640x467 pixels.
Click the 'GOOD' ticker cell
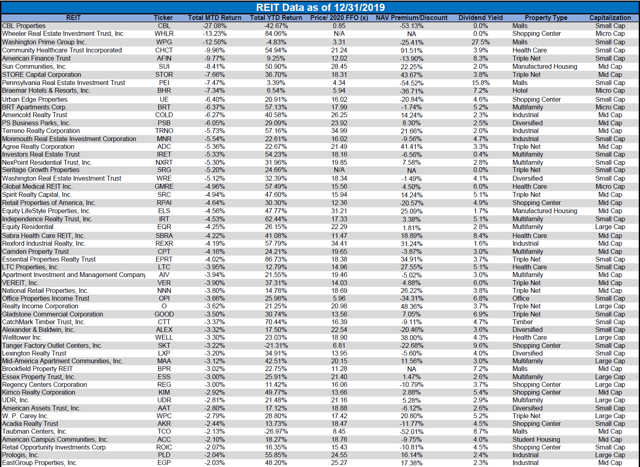(x=164, y=314)
